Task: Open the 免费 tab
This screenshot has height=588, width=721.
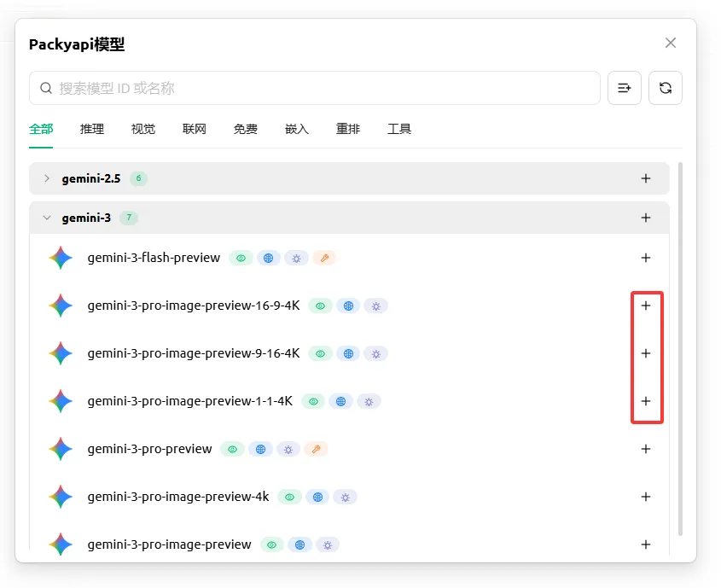Action: (246, 129)
